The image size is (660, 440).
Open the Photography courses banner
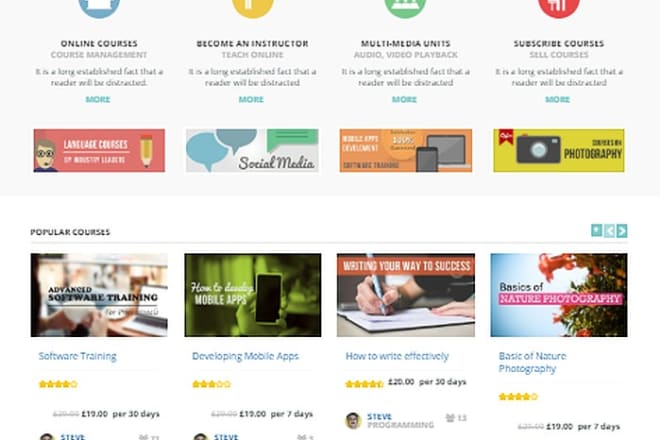[559, 150]
